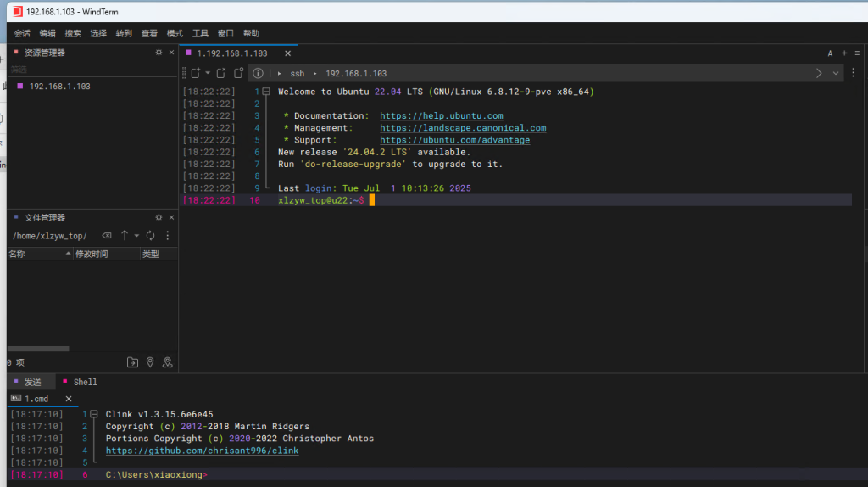Click the 'Last login' output line
Screen dimensions: 868x487
tap(374, 188)
